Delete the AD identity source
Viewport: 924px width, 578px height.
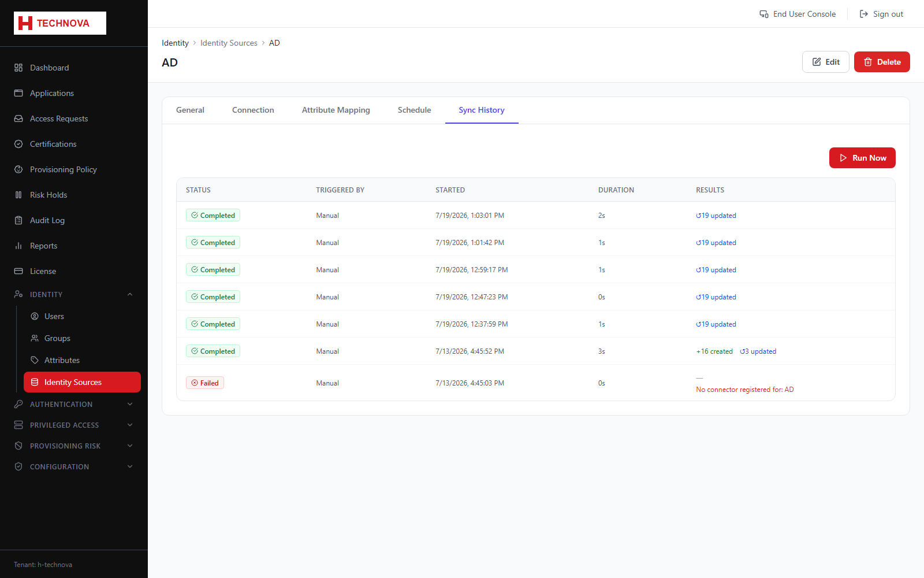(882, 62)
